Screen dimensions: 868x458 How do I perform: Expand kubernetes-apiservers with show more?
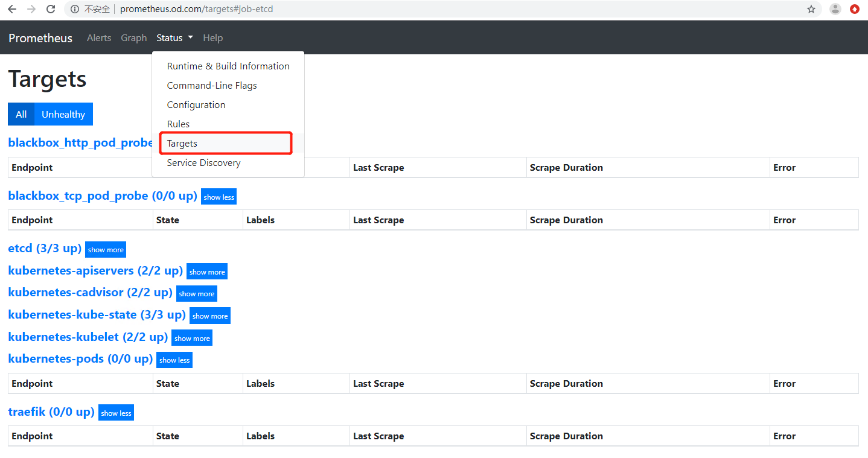(207, 272)
